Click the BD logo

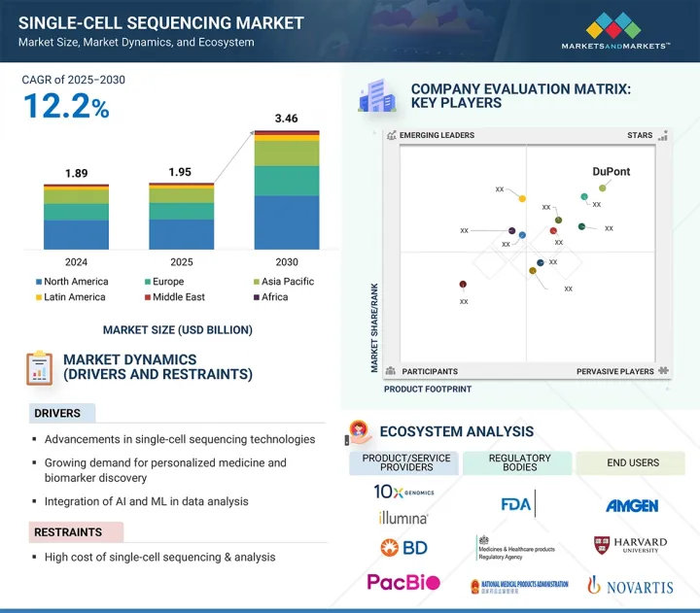[403, 548]
